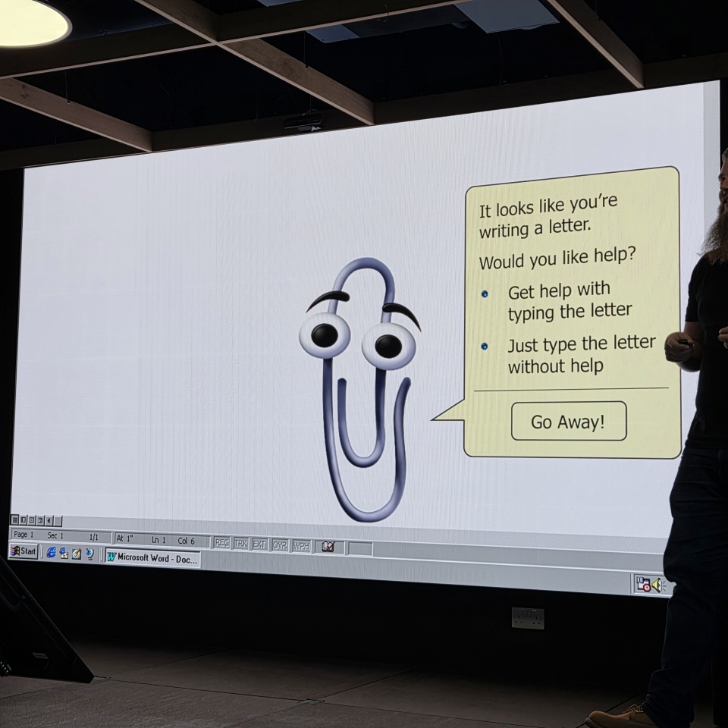Screen dimensions: 728x728
Task: Click horizontal scrollbar left arrow
Action: [x=49, y=520]
